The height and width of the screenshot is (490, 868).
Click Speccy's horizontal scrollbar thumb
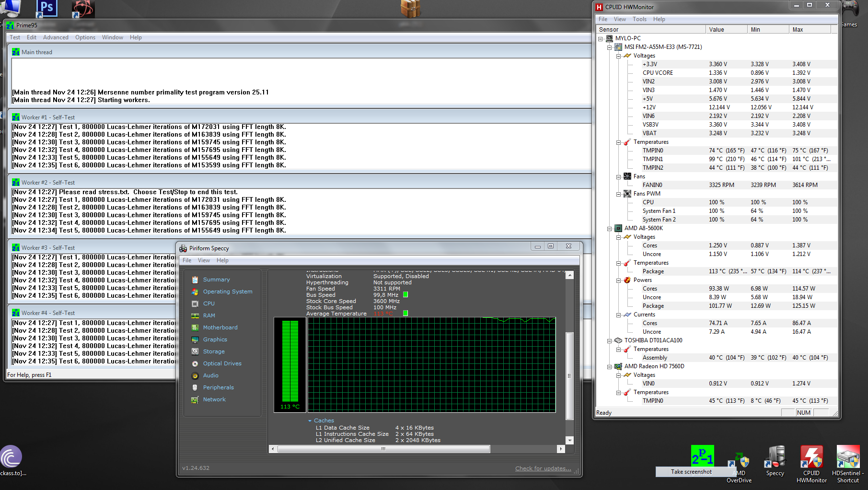[x=383, y=449]
